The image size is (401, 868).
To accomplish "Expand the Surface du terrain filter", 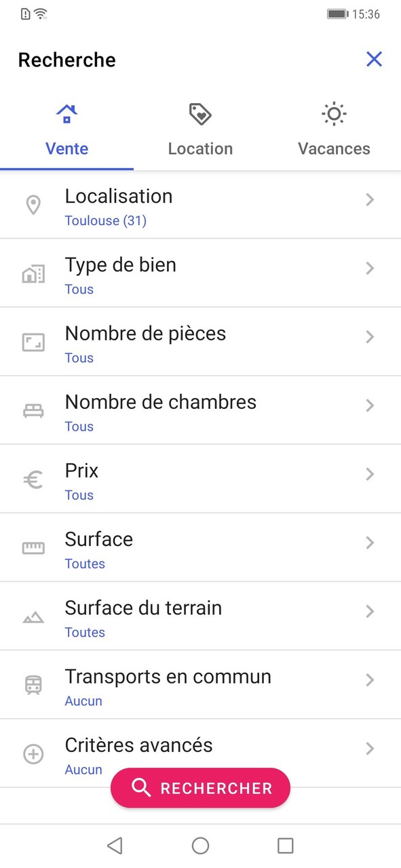I will 370,610.
